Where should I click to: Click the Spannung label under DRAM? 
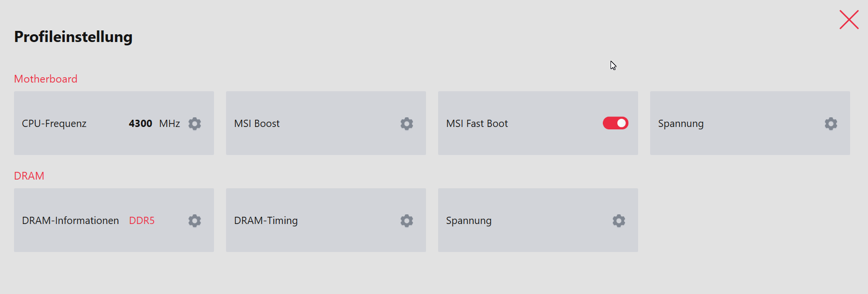coord(469,221)
